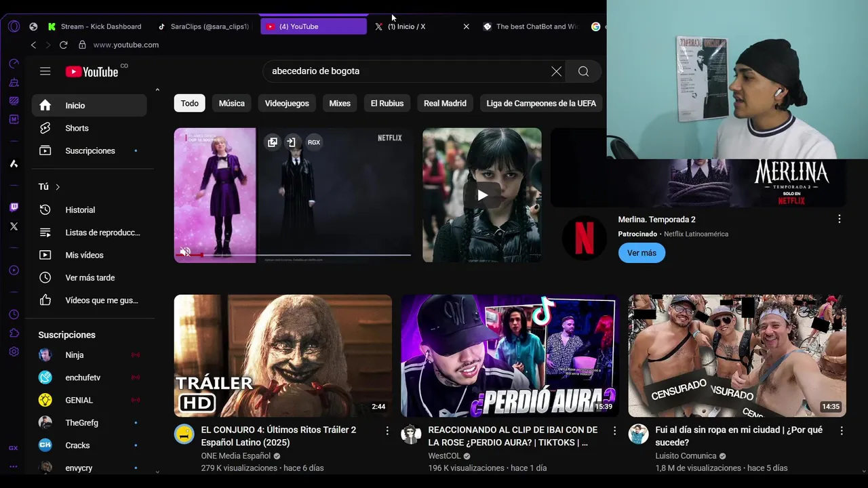The image size is (868, 488).
Task: Open Vídeos que me gustan in sidebar
Action: pos(89,300)
